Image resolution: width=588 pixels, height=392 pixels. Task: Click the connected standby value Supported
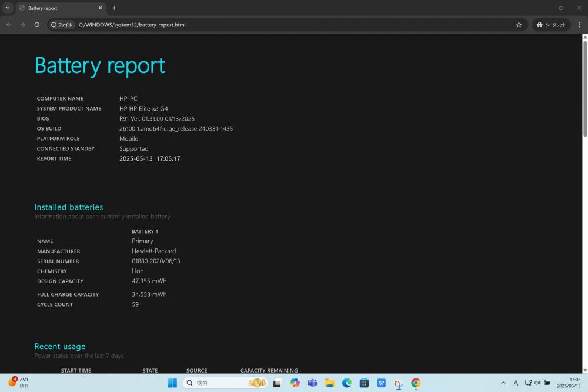point(134,149)
